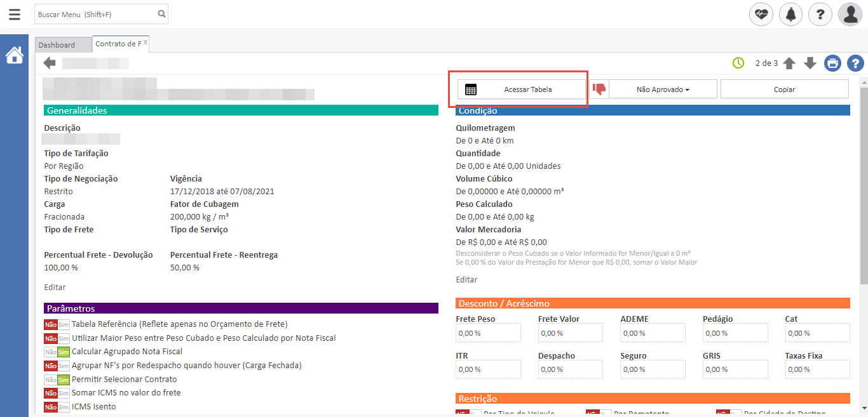Toggle ICMS Isento switch

57,407
